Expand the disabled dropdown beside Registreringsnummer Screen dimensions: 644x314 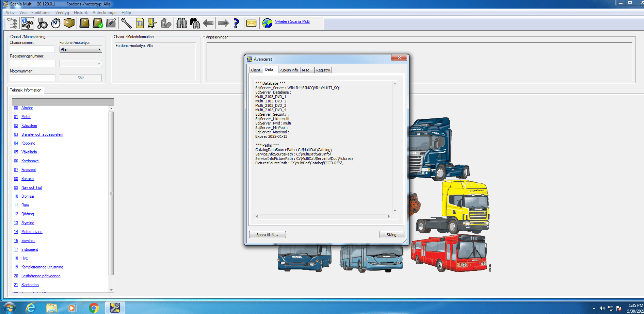pos(80,63)
